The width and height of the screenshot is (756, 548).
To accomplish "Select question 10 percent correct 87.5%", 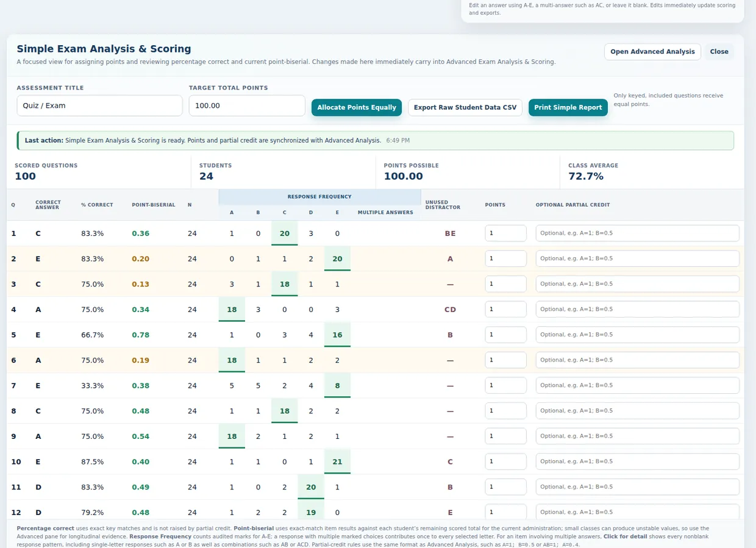I will point(92,462).
